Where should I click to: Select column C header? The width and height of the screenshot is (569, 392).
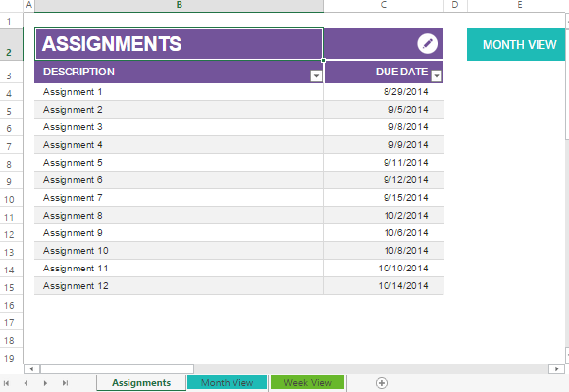pos(384,5)
